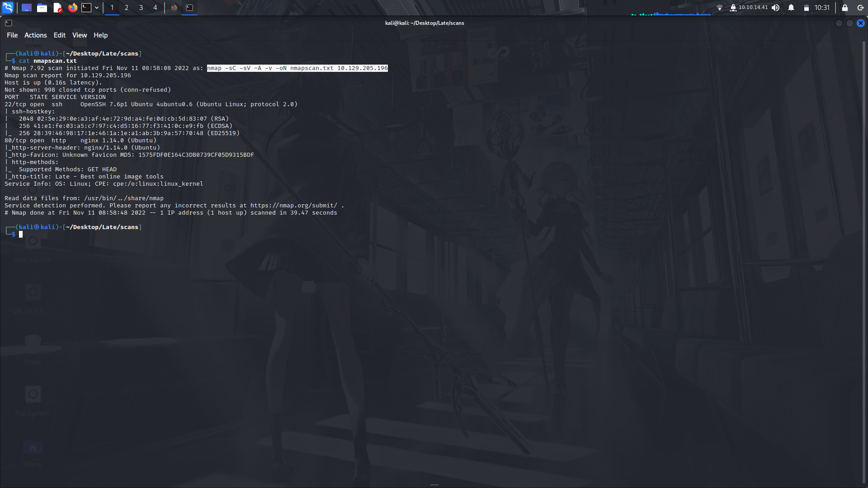Open the battery status dropdown
Screen dimensions: 868x488
tap(806, 7)
